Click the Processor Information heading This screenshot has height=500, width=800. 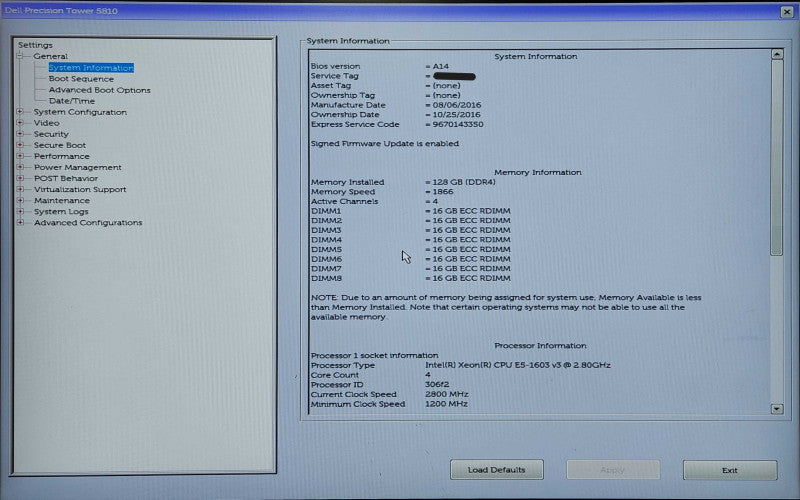coord(540,346)
